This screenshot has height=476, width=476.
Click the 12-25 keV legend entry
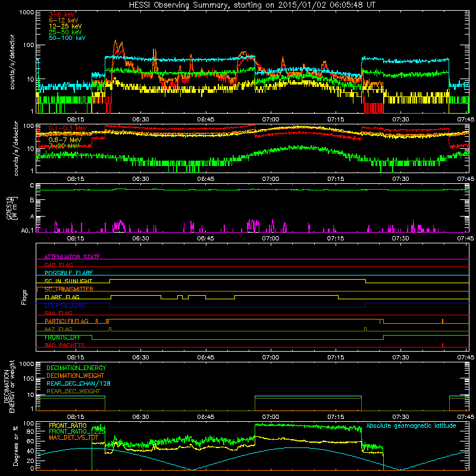[x=65, y=26]
